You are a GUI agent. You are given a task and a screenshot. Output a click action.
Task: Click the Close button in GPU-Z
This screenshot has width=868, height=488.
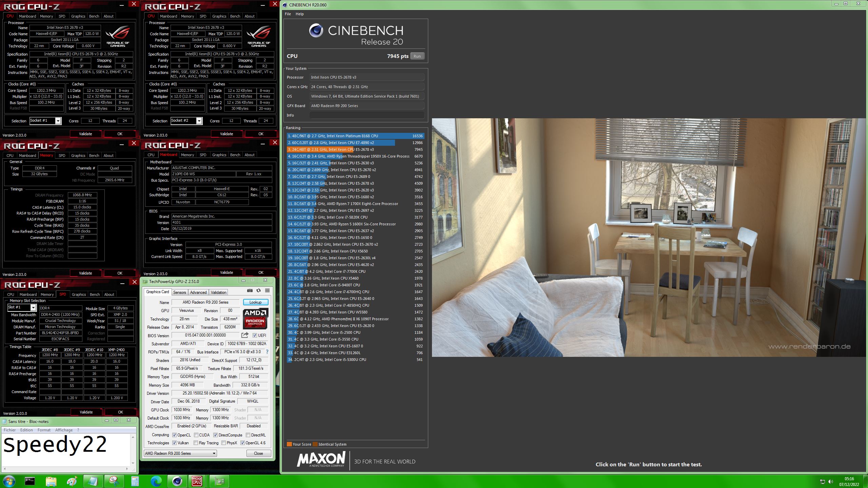point(258,453)
